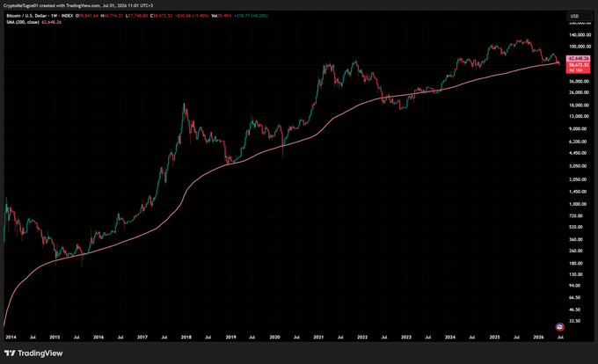The image size is (598, 364).
Task: Click the 2023 time axis label
Action: click(406, 337)
